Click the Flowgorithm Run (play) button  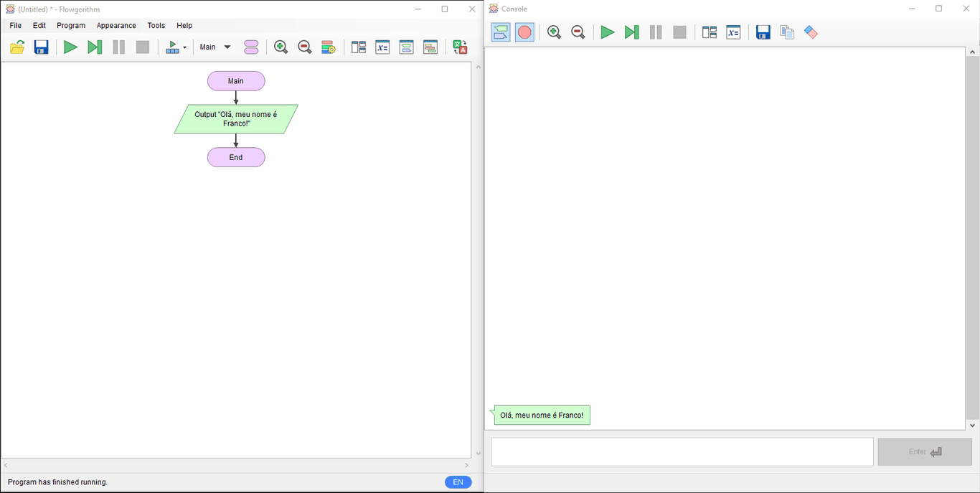70,47
